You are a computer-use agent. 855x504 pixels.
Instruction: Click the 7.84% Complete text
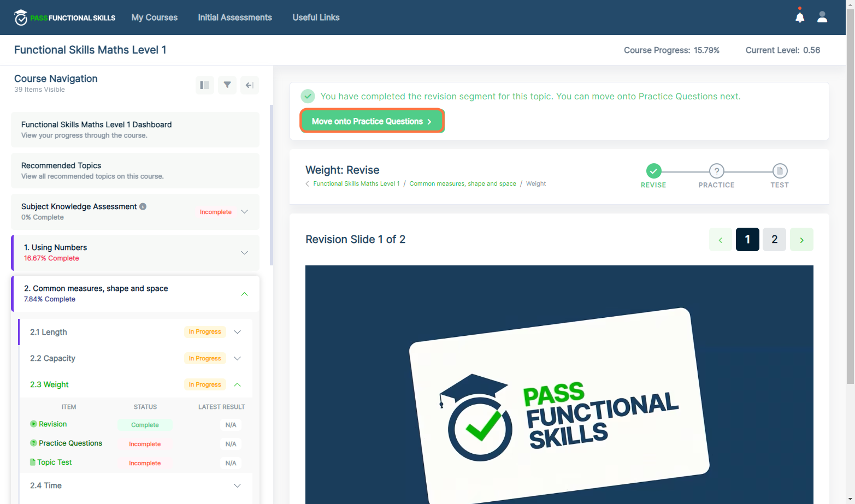click(x=50, y=299)
